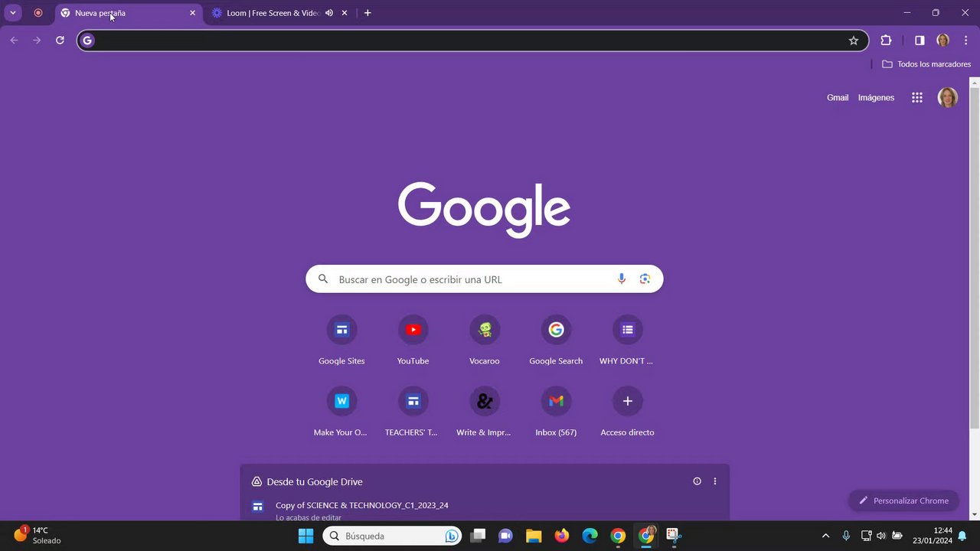
Task: Go forward to the next page
Action: click(37, 41)
